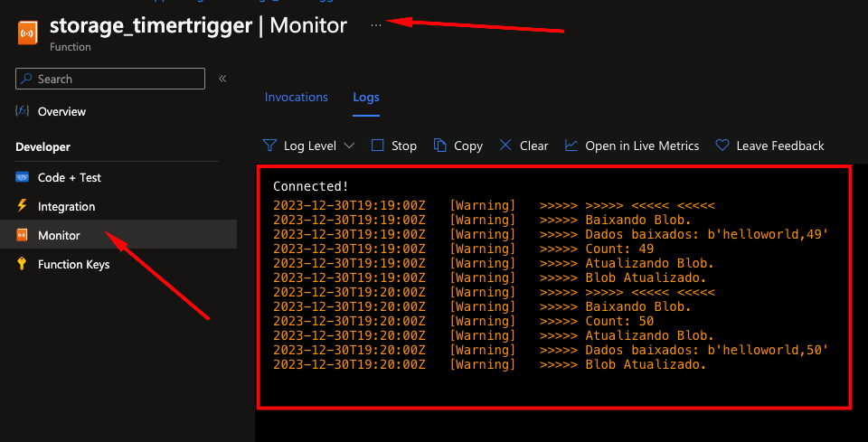868x442 pixels.
Task: Click the storage_timertrigger | Monitor title
Action: pos(198,25)
